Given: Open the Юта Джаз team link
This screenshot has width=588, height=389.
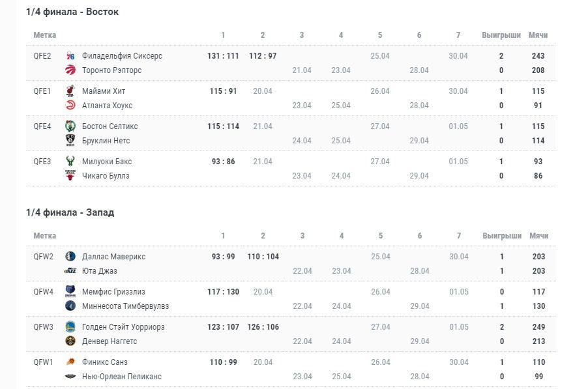Looking at the screenshot, I should pos(100,271).
